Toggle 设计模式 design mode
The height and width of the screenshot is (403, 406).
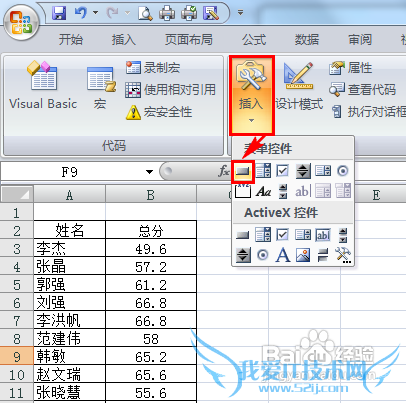[299, 86]
